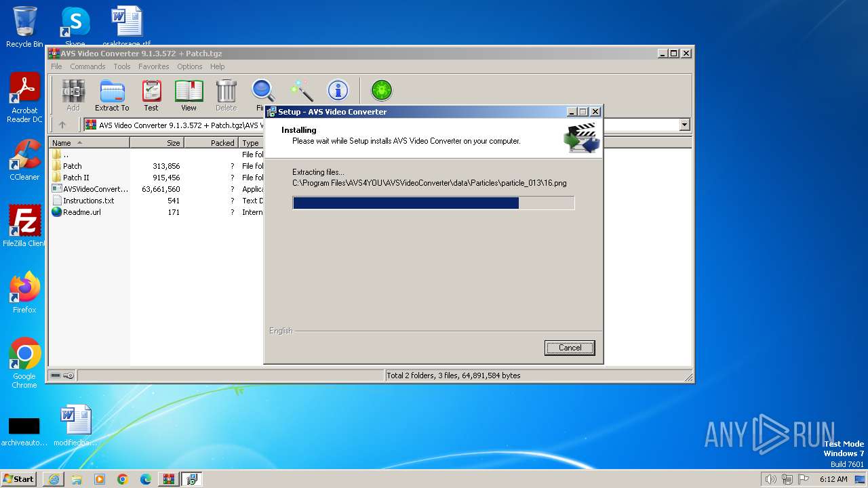Click the Extract To toolbar icon

pyautogui.click(x=112, y=95)
